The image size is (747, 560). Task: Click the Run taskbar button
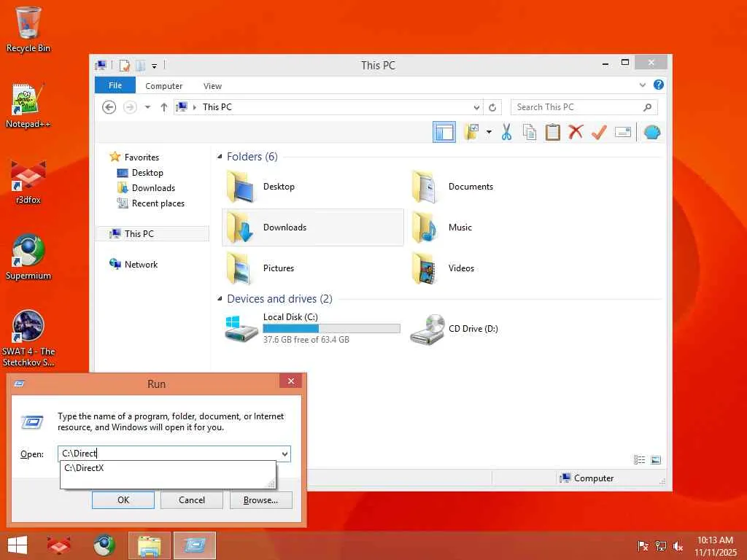click(x=195, y=545)
